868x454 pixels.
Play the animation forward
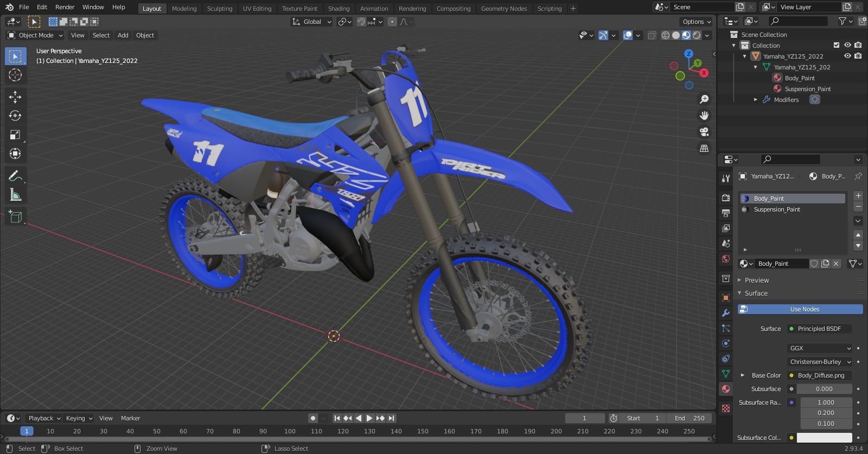pos(369,418)
